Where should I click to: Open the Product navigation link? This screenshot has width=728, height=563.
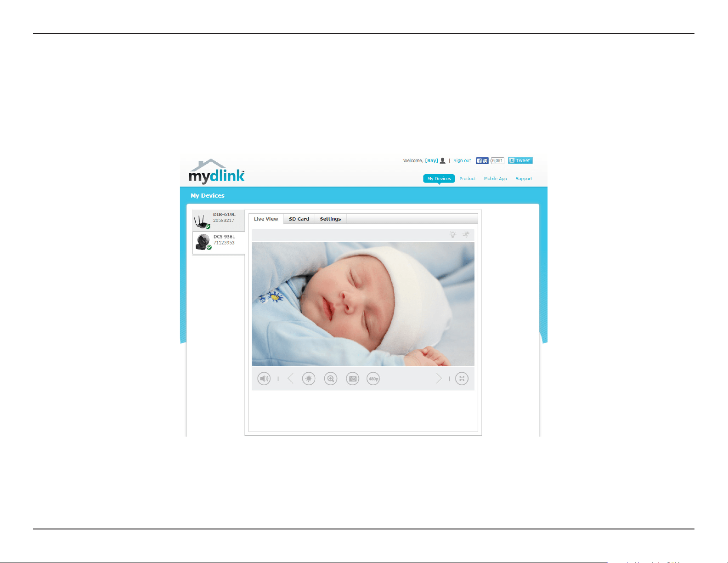pos(468,178)
